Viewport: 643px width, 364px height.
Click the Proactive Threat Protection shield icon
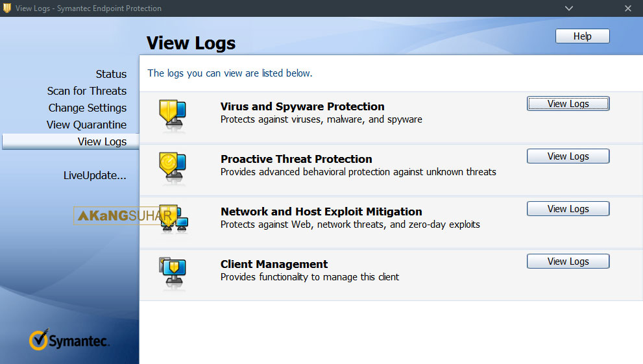[x=173, y=167]
